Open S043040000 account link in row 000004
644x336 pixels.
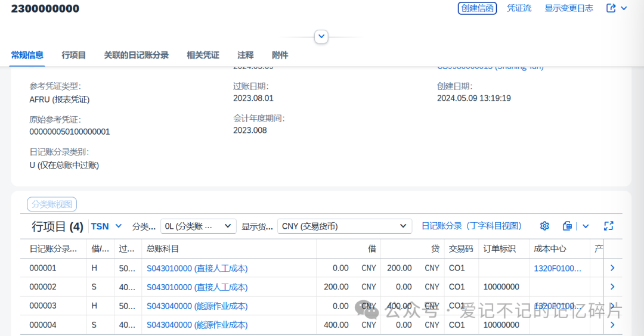(197, 325)
